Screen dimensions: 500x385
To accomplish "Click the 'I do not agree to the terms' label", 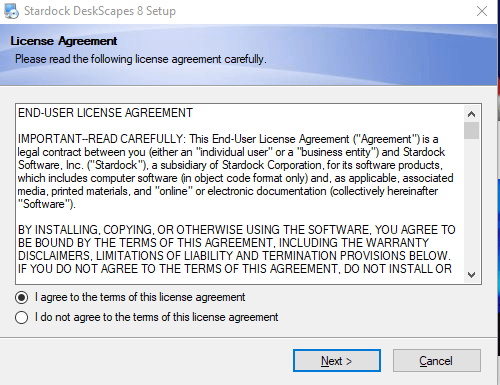I will tap(156, 317).
